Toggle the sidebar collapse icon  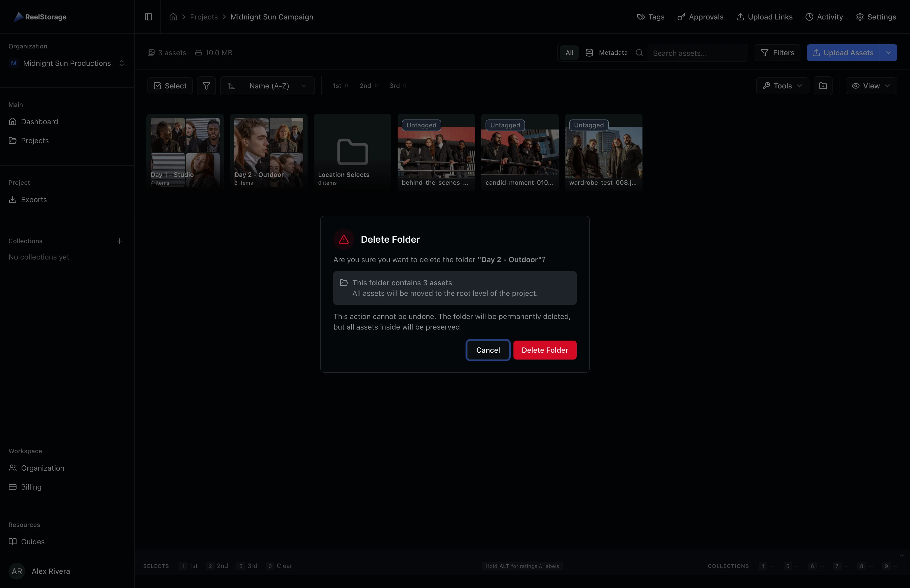(148, 17)
